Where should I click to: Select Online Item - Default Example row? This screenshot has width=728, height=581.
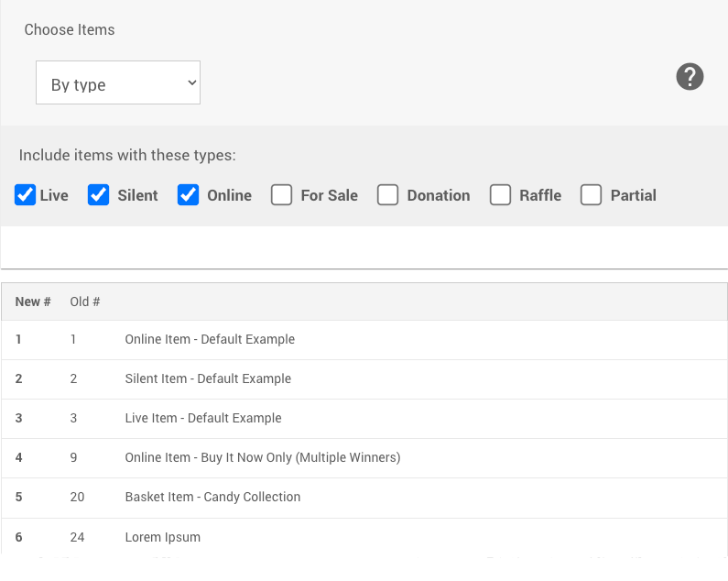pyautogui.click(x=210, y=339)
